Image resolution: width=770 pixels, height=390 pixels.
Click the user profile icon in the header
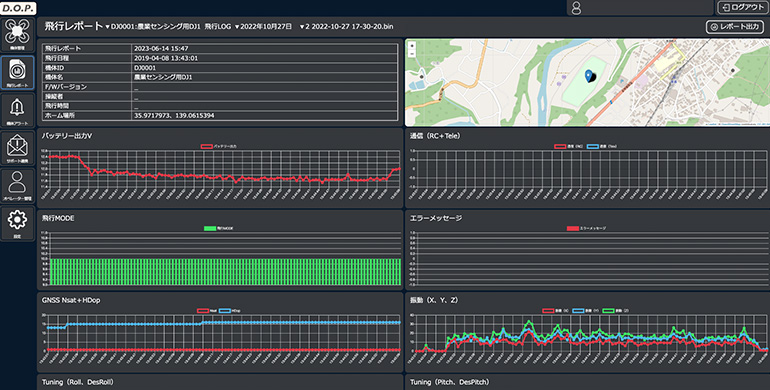577,8
